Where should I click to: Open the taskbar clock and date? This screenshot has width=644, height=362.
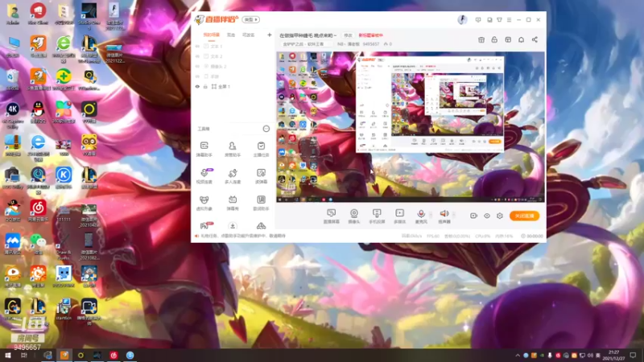click(614, 356)
